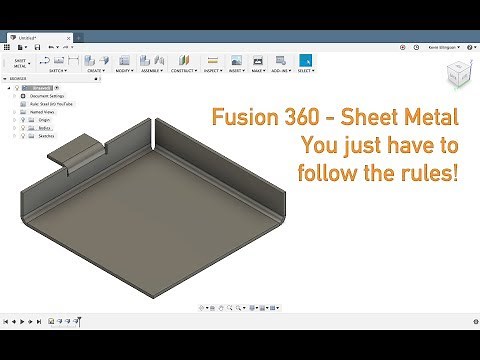
Task: Click the New Component icon above ASSEMBLE
Action: [x=145, y=60]
